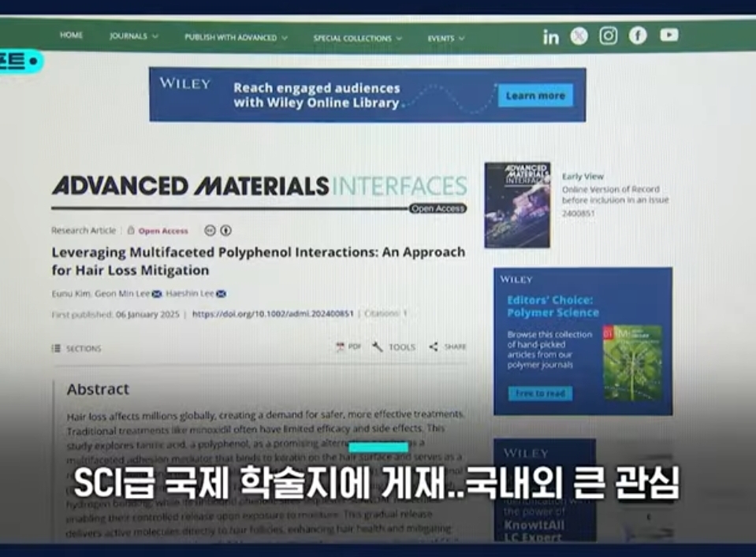The width and height of the screenshot is (756, 557).
Task: Expand the Journals dropdown menu
Action: click(133, 36)
